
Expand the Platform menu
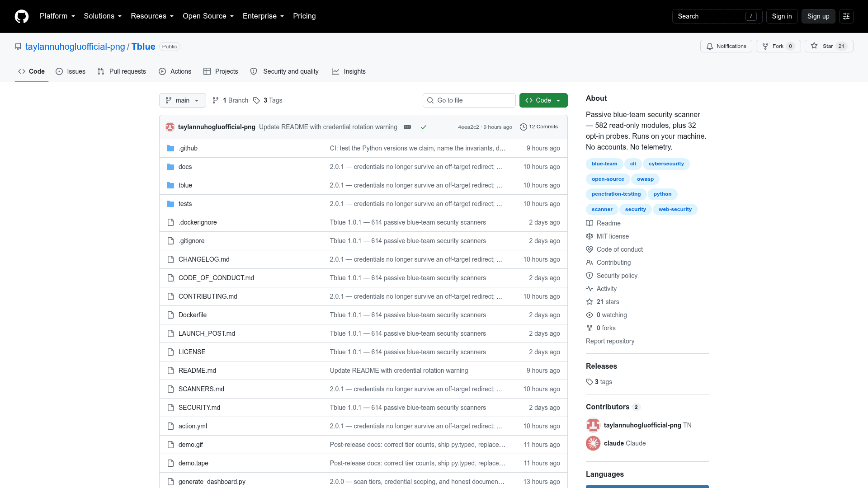(x=57, y=16)
